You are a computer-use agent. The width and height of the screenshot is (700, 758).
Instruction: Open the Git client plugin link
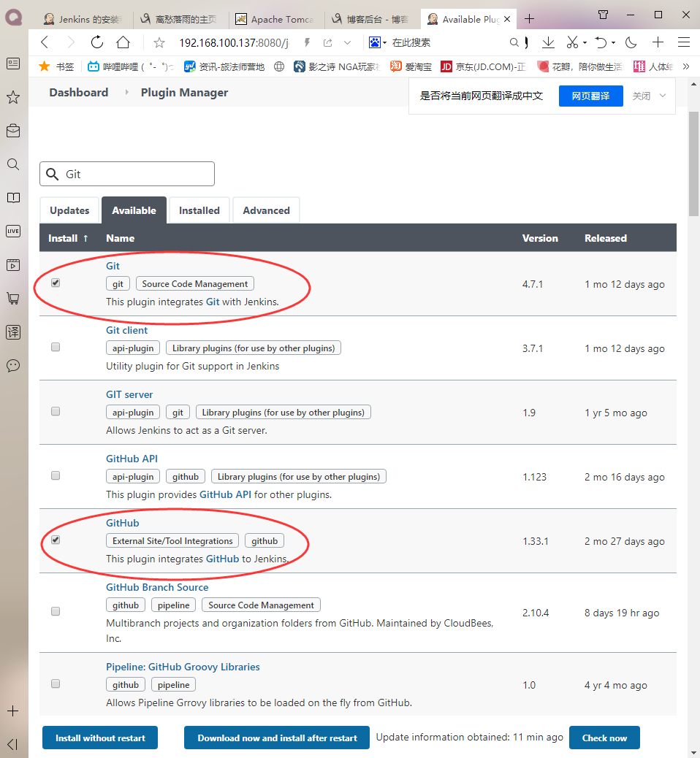(x=126, y=330)
